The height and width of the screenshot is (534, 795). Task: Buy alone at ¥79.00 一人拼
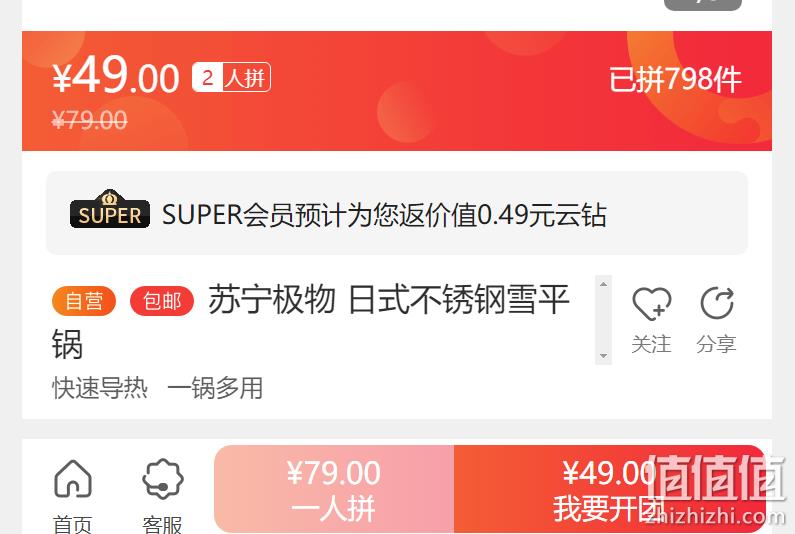click(x=334, y=489)
